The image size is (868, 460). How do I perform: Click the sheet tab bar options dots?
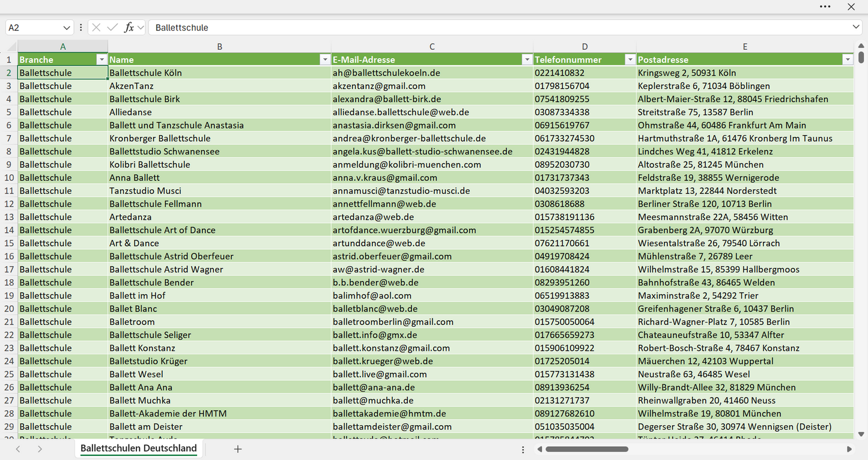[x=523, y=449]
